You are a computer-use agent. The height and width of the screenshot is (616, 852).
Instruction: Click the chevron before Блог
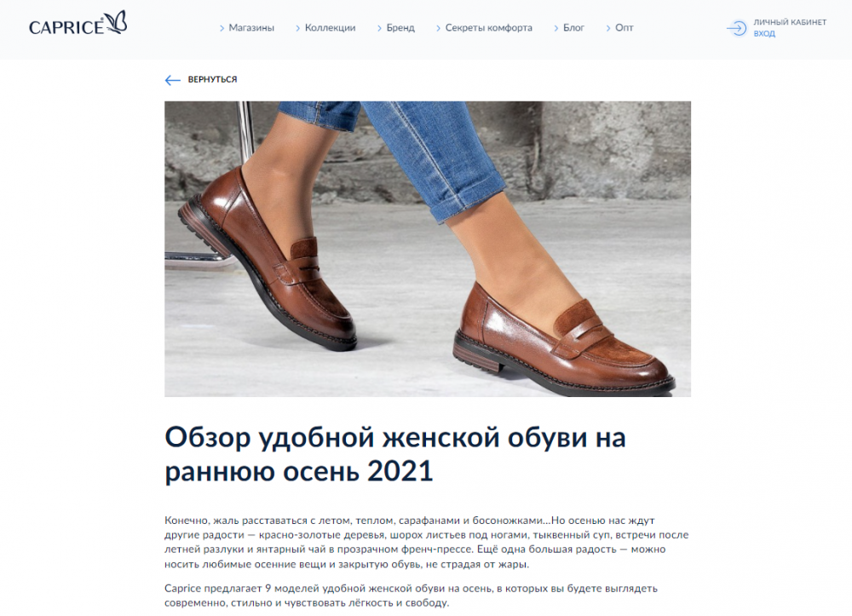(x=556, y=28)
